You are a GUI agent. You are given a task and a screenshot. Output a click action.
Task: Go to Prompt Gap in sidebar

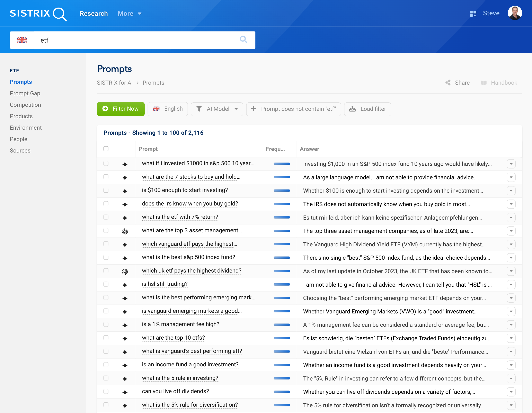pos(25,93)
